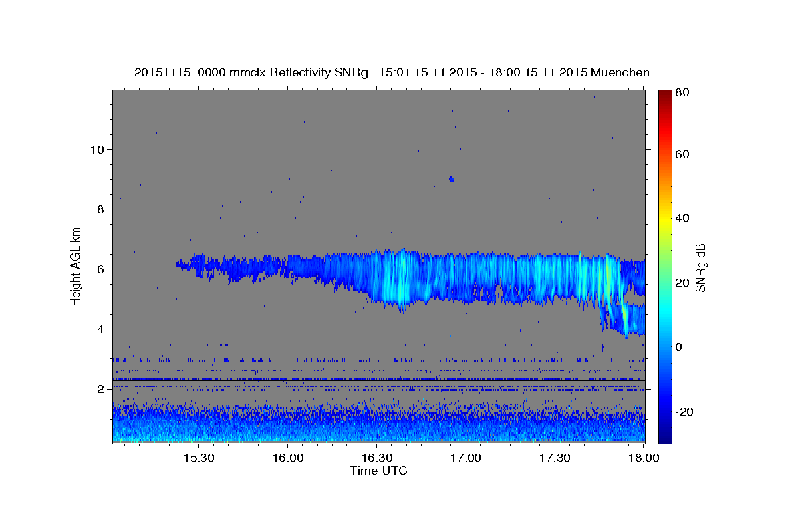This screenshot has width=798, height=532.
Task: Click the 18:00 time tick label
Action: pyautogui.click(x=644, y=458)
